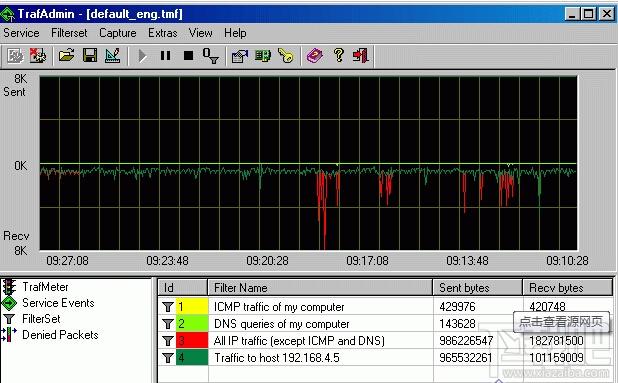Open the Service menu

[21, 33]
